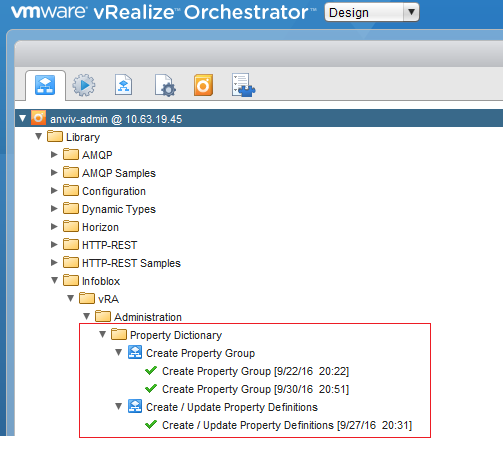Select the HTTP-REST label
Image resolution: width=503 pixels, height=451 pixels.
pyautogui.click(x=110, y=245)
